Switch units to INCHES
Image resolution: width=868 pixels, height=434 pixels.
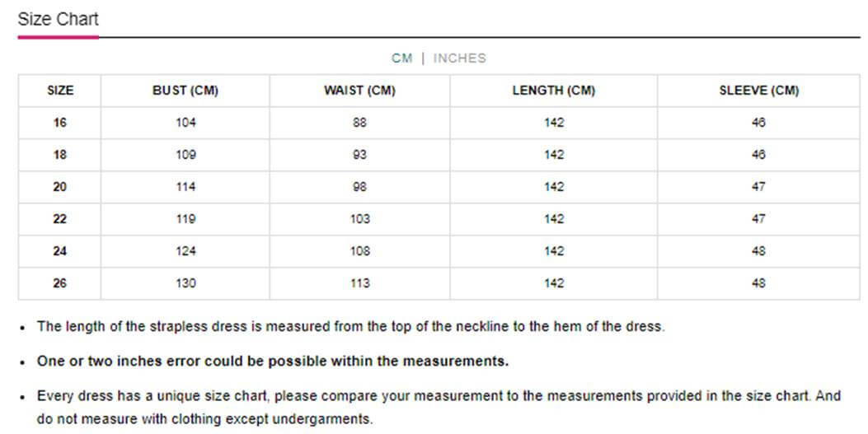point(459,58)
